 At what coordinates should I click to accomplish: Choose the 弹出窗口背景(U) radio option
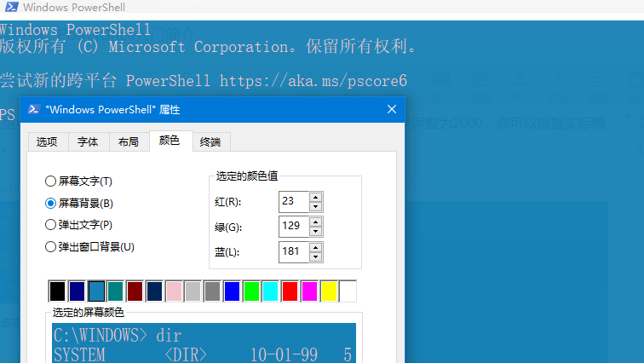tap(89, 247)
